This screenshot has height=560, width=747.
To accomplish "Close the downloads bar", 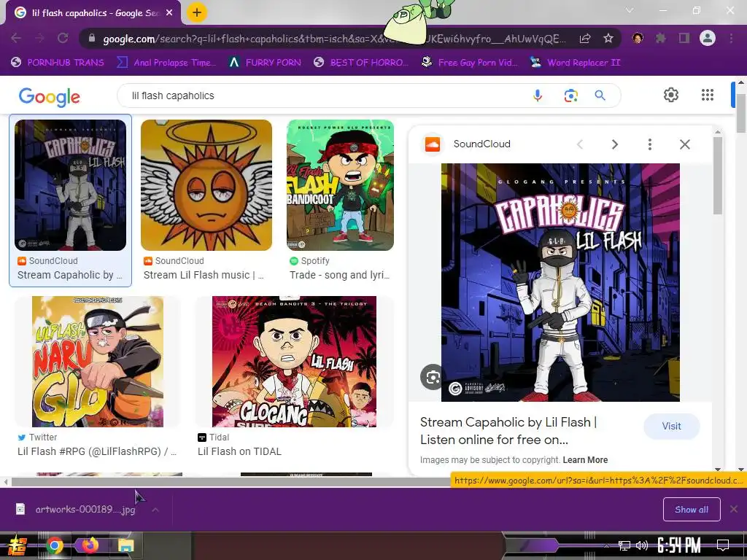I will click(x=734, y=510).
